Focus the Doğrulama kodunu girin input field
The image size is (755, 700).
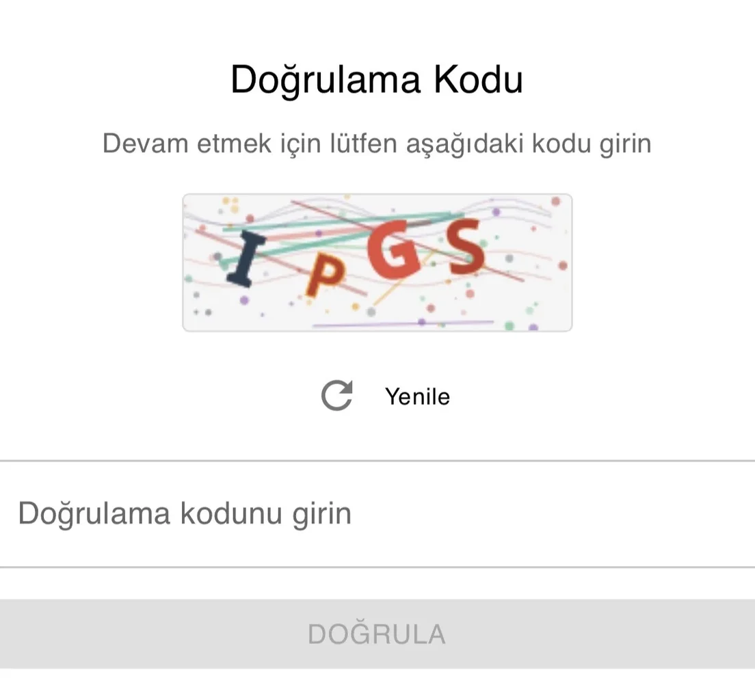[377, 513]
